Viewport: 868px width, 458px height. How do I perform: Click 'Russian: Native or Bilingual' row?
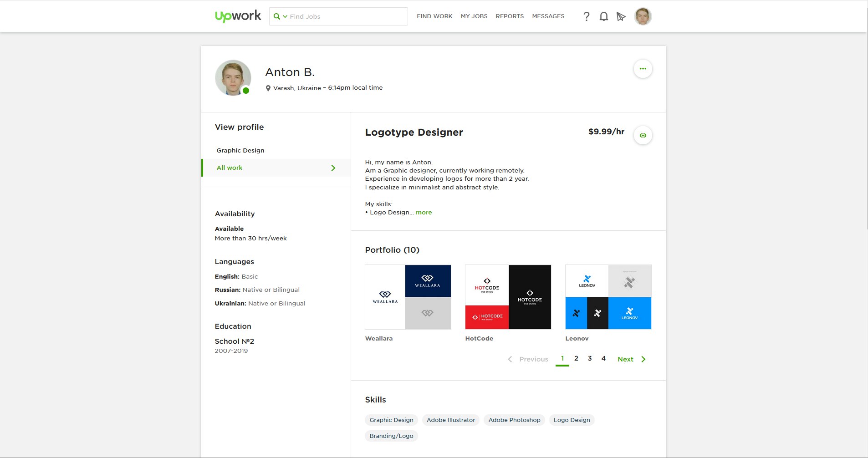click(257, 290)
